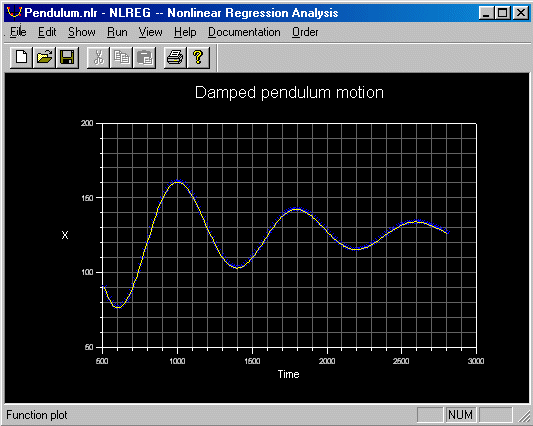Image resolution: width=533 pixels, height=426 pixels.
Task: Click the NLREG app icon in title bar
Action: [14, 13]
